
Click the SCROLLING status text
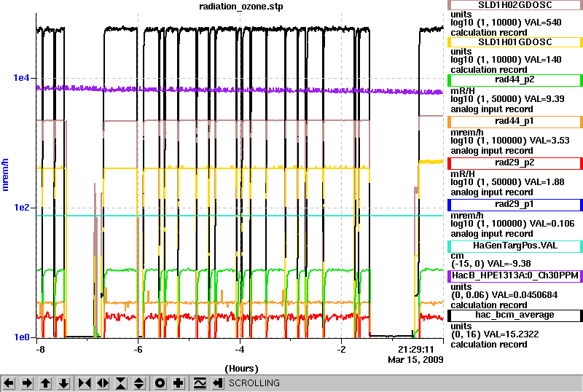click(254, 383)
